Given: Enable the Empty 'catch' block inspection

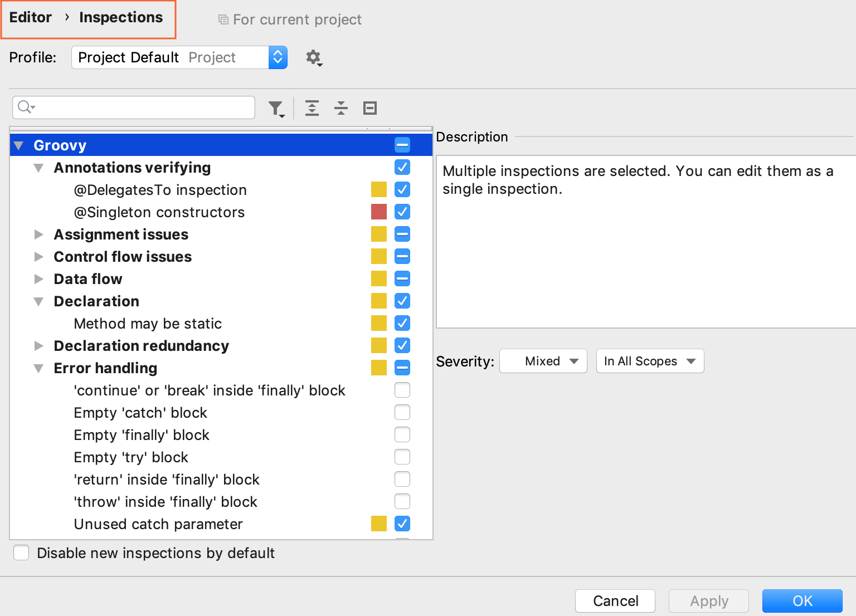Looking at the screenshot, I should point(402,412).
